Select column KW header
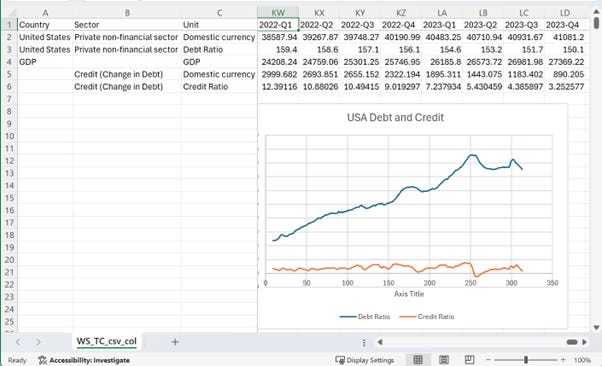This screenshot has height=366, width=602. tap(278, 13)
